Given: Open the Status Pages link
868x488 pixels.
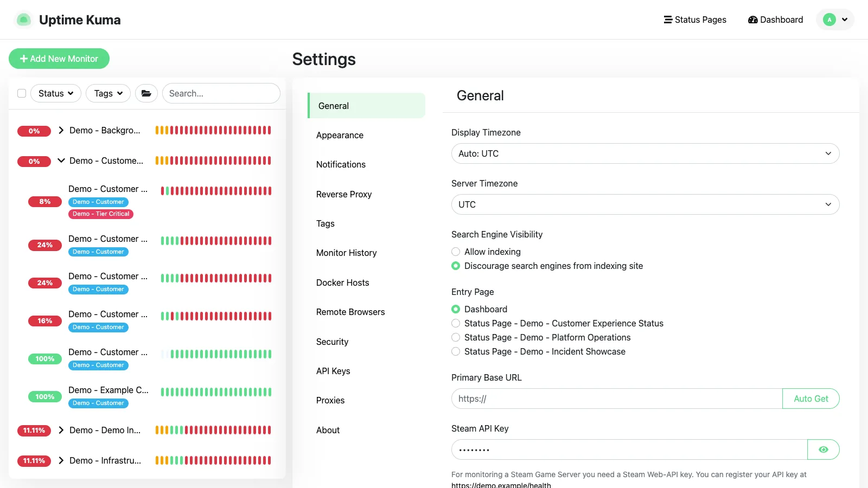Looking at the screenshot, I should [695, 20].
